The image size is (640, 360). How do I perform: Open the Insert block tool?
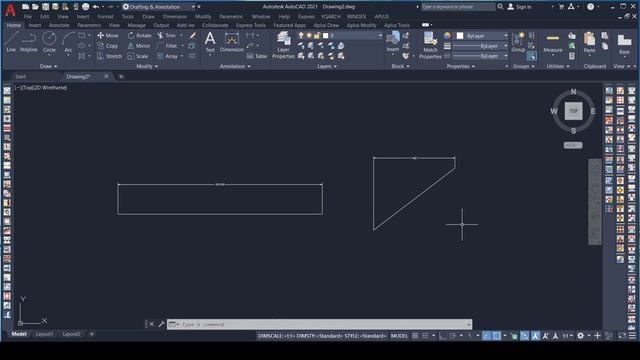[x=393, y=42]
